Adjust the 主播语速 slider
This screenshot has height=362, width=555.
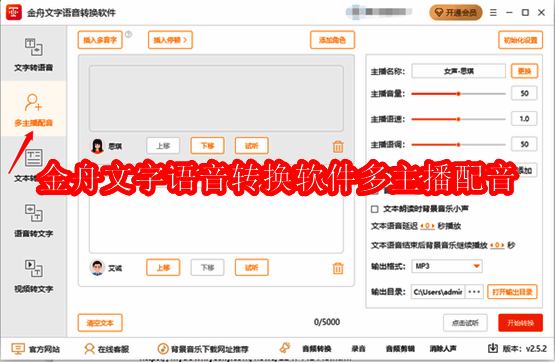tap(458, 119)
